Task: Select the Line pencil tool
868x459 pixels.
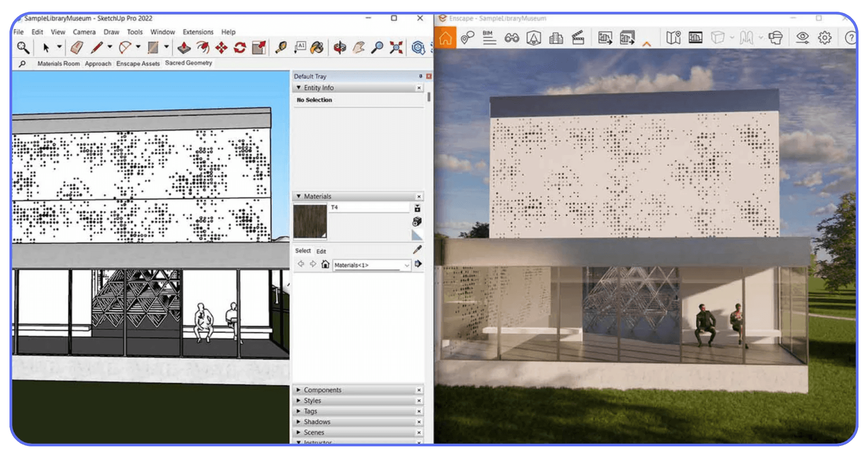Action: pos(96,47)
